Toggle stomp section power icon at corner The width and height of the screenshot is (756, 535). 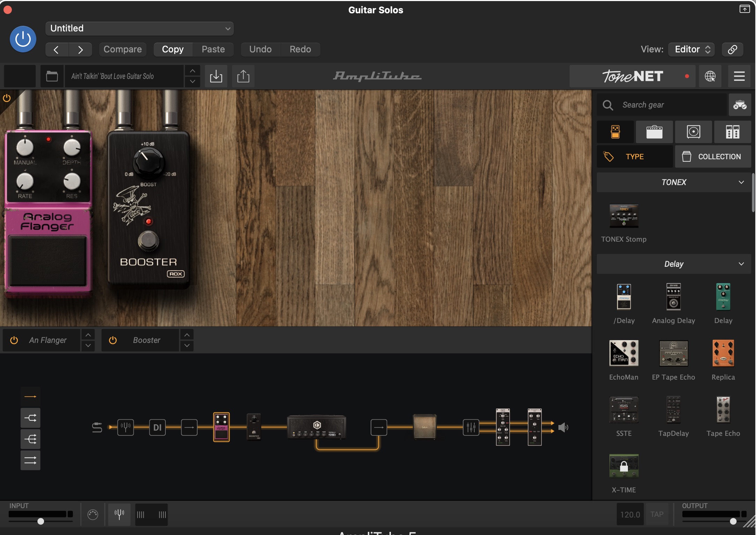pos(7,98)
